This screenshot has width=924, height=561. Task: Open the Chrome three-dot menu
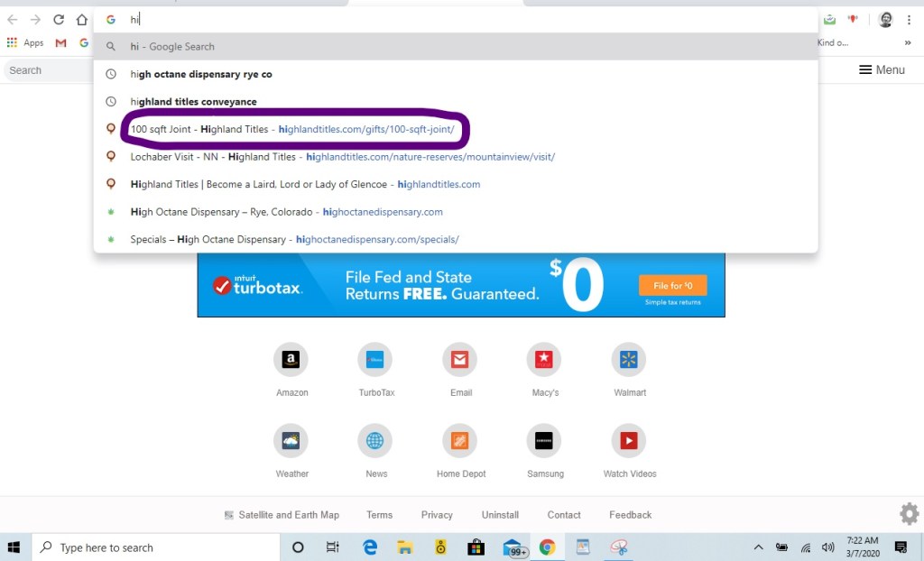pyautogui.click(x=910, y=20)
